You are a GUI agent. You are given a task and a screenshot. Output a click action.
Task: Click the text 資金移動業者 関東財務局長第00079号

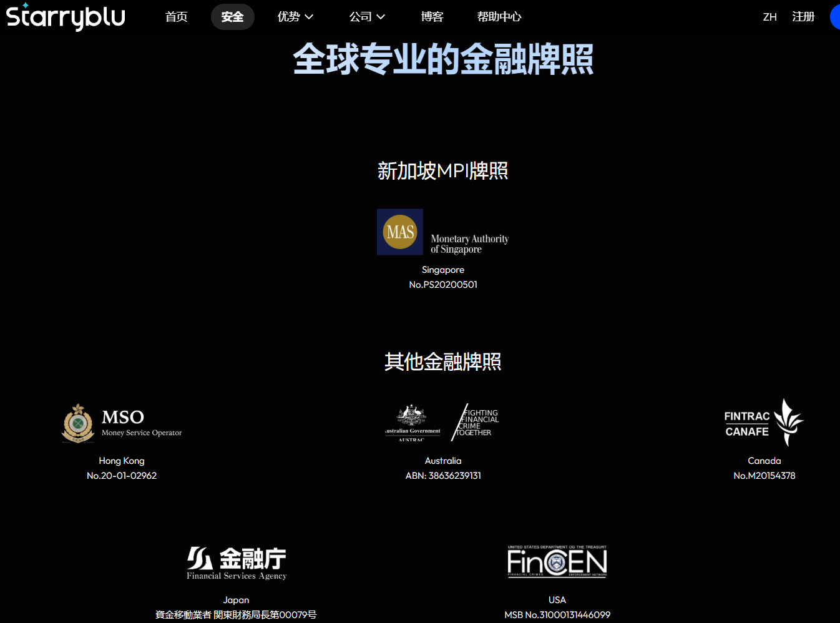click(x=237, y=615)
